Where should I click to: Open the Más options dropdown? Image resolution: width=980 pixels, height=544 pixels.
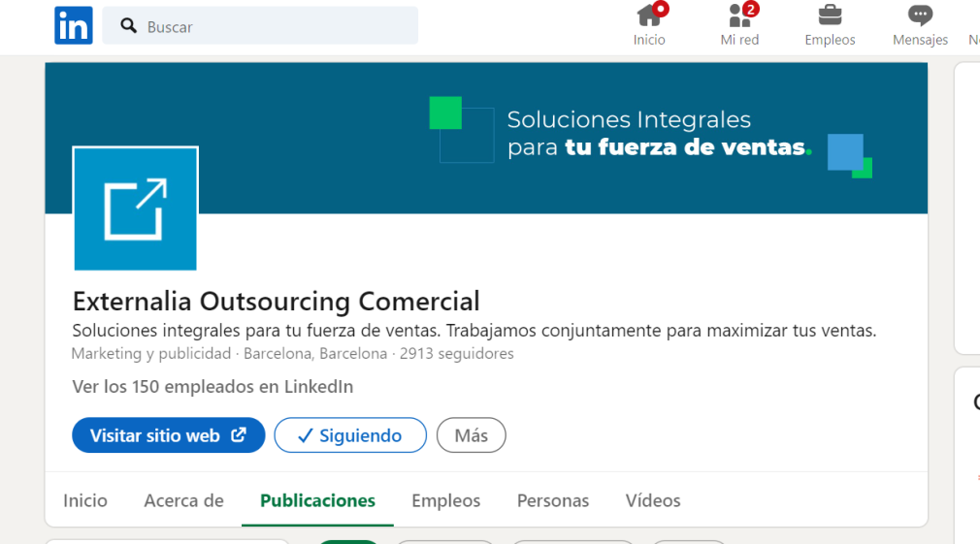472,435
